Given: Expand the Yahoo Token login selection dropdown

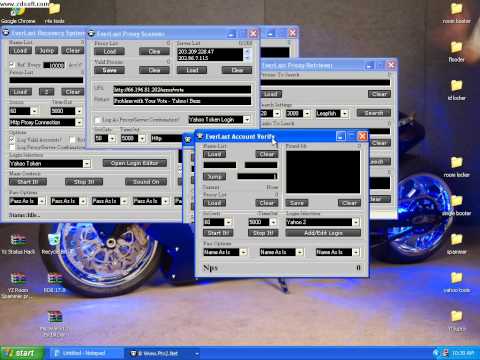Looking at the screenshot, I should click(87, 163).
